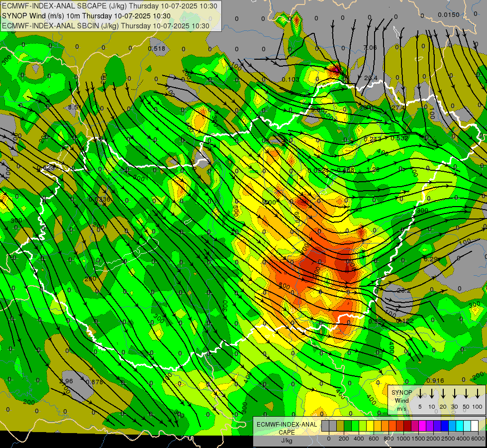Click the ECMWF-INDEX-ANAL legend label
Image resolution: width=487 pixels, height=448 pixels.
tap(287, 425)
